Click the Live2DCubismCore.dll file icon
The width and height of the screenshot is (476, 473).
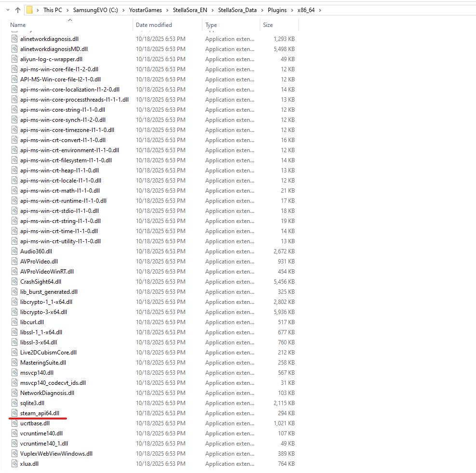tap(14, 352)
